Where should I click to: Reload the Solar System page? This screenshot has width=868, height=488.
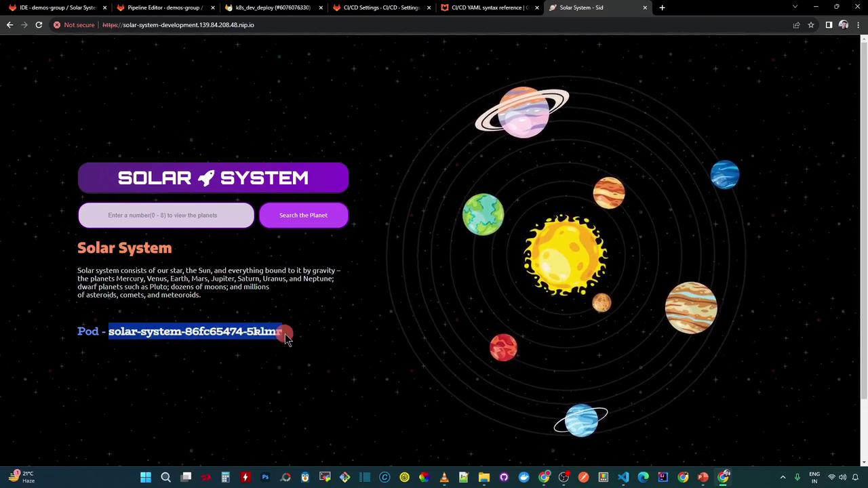click(x=39, y=25)
